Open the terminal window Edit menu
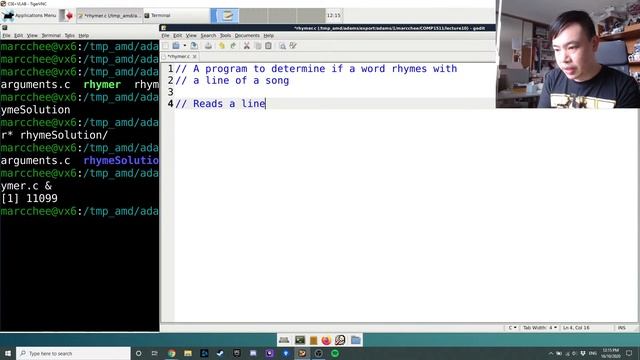Viewport: 640px width, 360px height. pyautogui.click(x=19, y=36)
